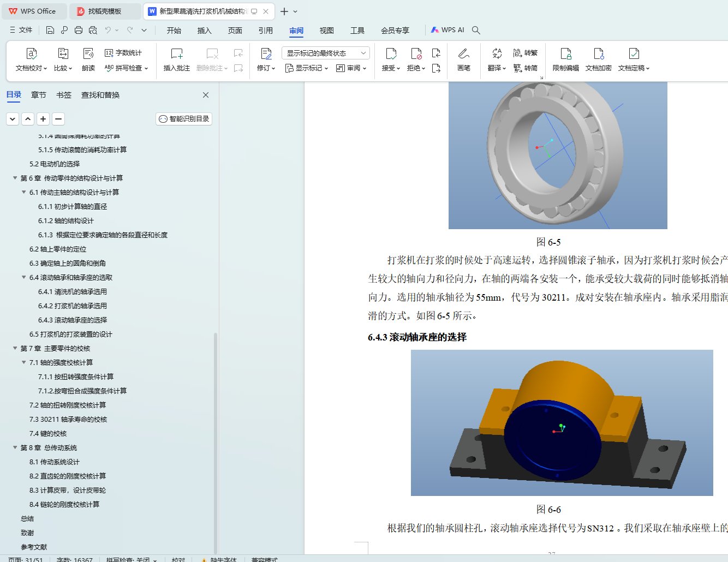Select the 画笔 pen tool
The width and height of the screenshot is (728, 562).
(464, 59)
